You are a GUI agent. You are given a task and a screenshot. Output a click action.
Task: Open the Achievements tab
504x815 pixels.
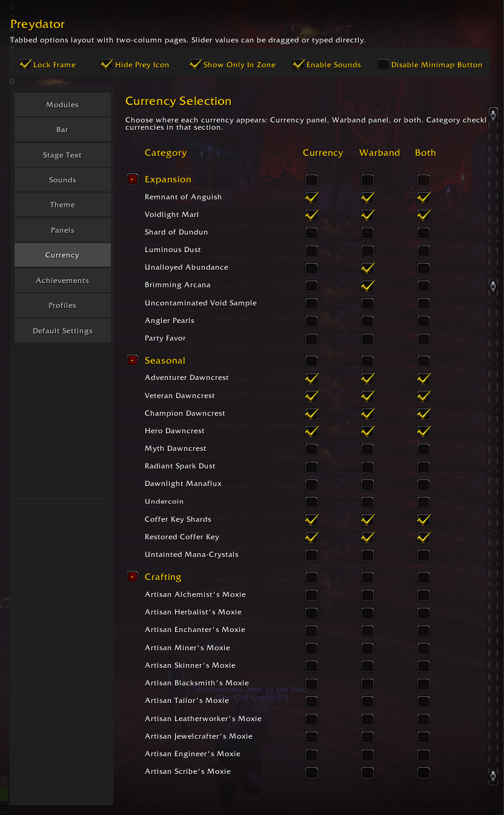[x=62, y=281]
